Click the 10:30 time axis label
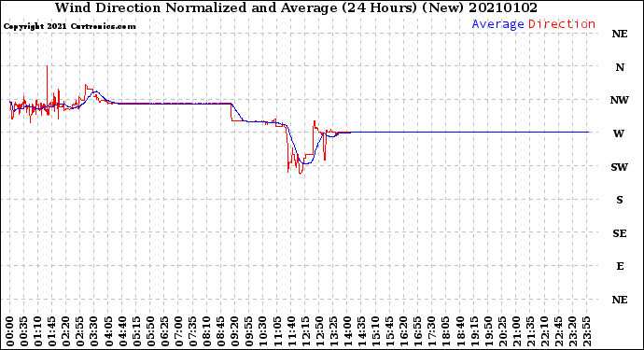Screen dimensions: 644x350 pyautogui.click(x=263, y=331)
